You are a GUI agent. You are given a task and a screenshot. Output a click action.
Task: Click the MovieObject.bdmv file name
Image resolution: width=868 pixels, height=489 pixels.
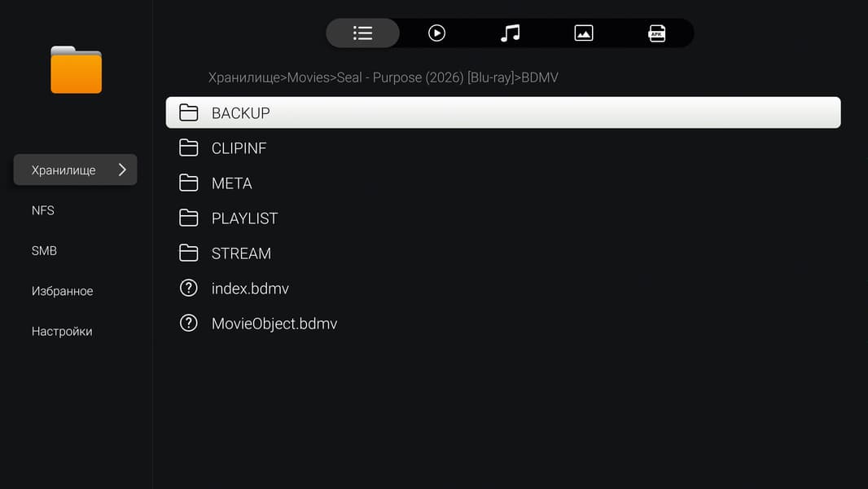[274, 324]
